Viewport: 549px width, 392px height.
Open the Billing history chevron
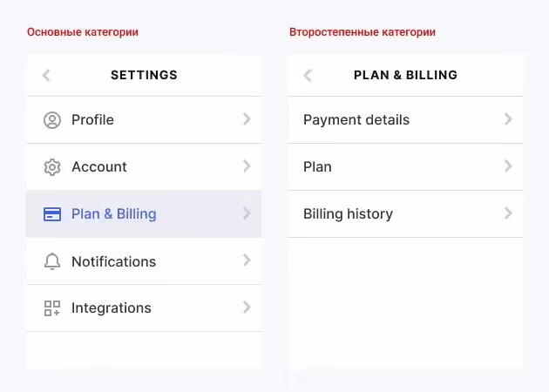508,213
